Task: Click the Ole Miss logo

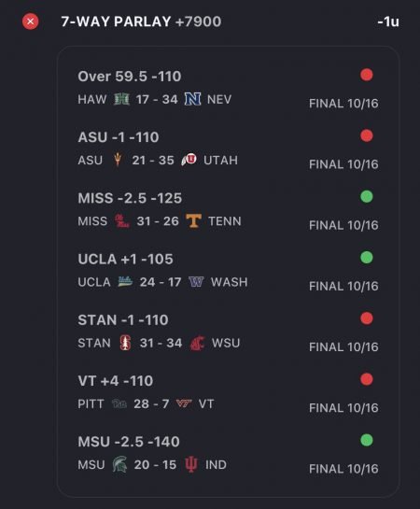Action: point(122,220)
